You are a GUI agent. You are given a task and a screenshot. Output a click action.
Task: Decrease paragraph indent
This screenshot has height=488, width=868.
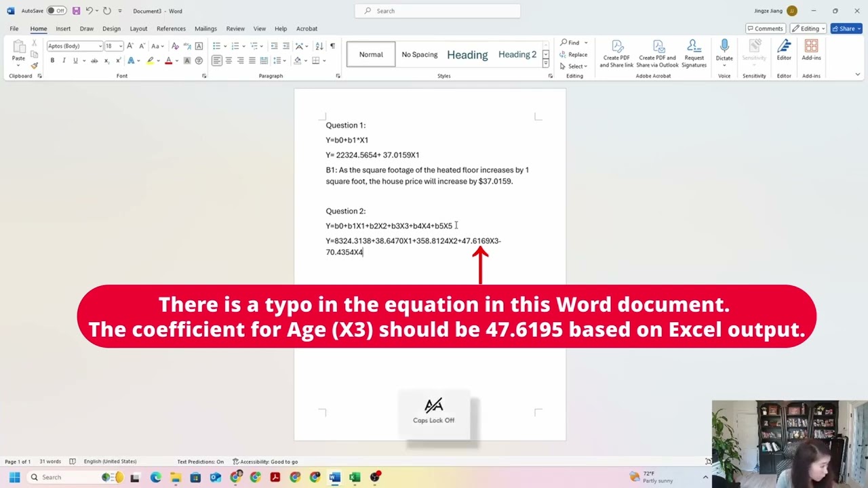[274, 46]
